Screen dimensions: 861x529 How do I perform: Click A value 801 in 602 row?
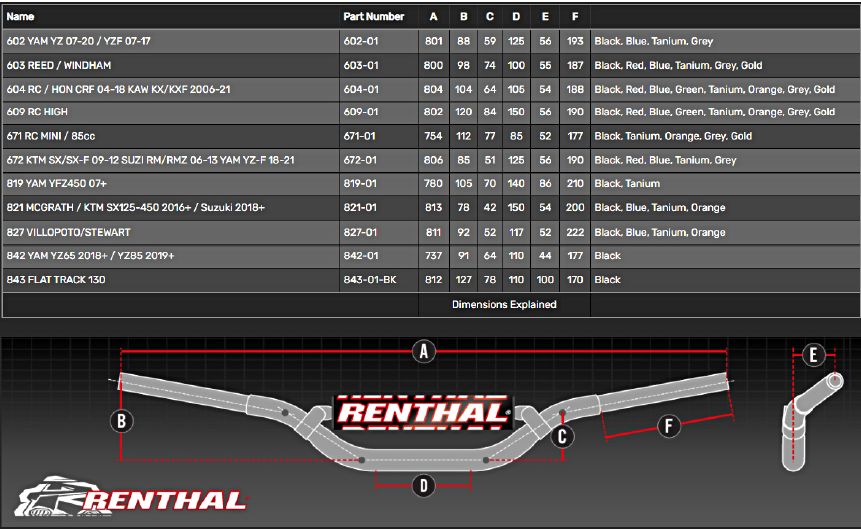tap(433, 41)
